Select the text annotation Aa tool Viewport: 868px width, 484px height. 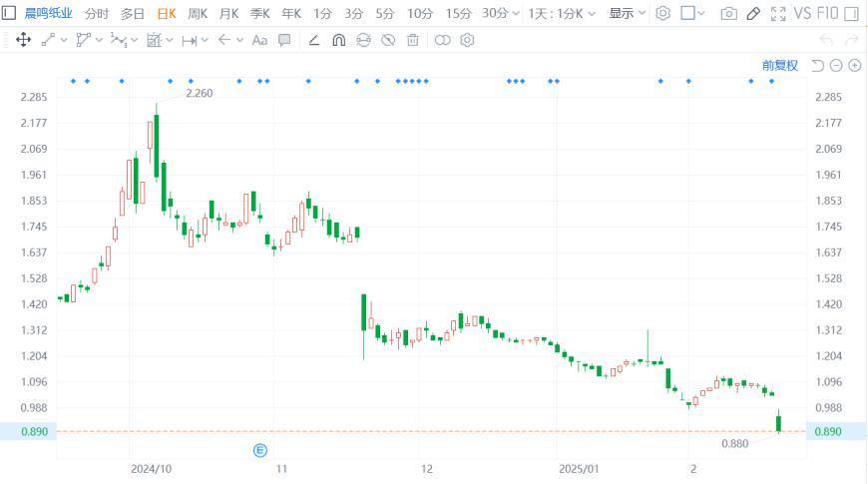tap(259, 40)
